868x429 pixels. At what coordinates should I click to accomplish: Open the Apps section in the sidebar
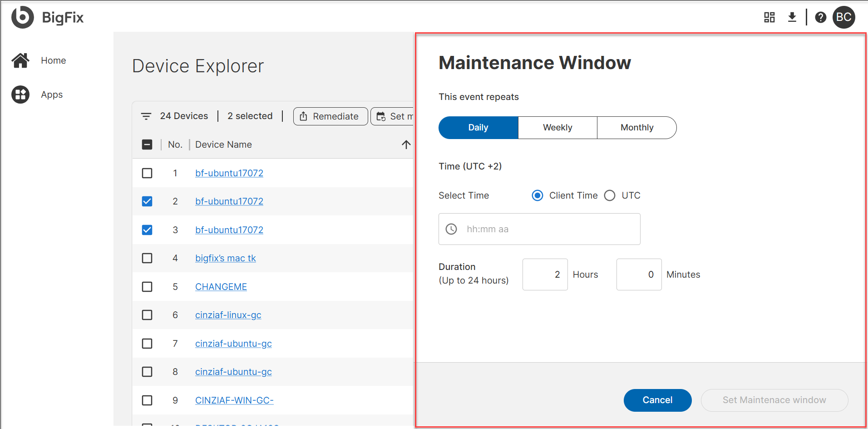[x=20, y=95]
